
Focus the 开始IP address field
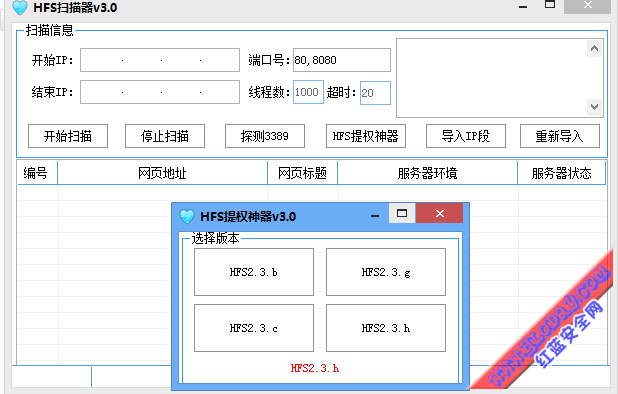coord(160,60)
